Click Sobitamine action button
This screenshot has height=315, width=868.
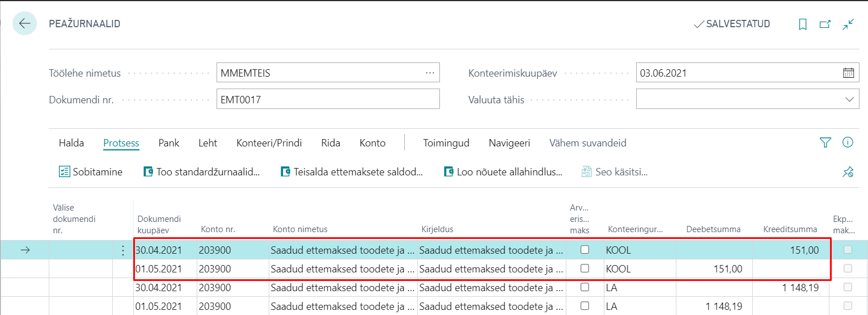click(x=91, y=172)
